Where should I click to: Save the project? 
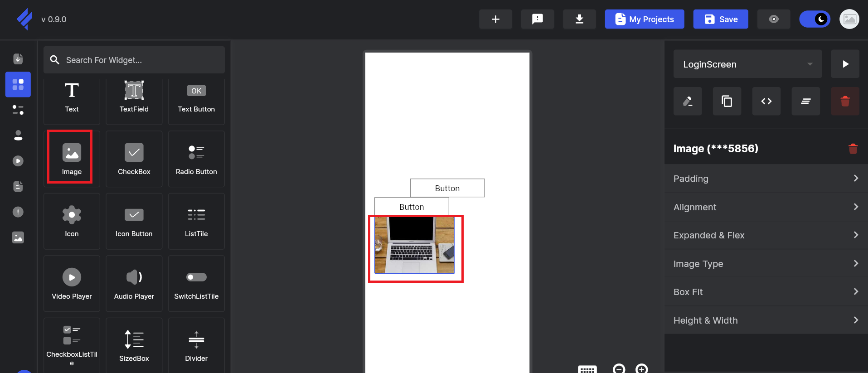click(x=720, y=19)
